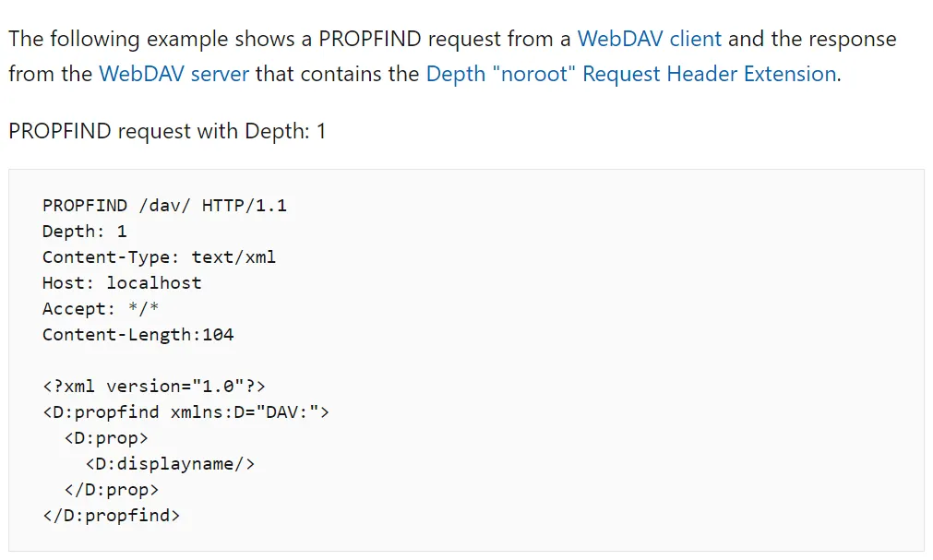Screen dimensions: 933x560
Task: Click the "Host: localhost" code line
Action: [x=122, y=282]
